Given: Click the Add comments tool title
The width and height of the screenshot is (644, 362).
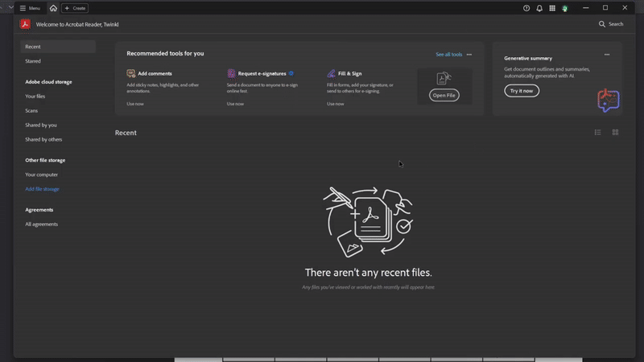Looking at the screenshot, I should [155, 73].
